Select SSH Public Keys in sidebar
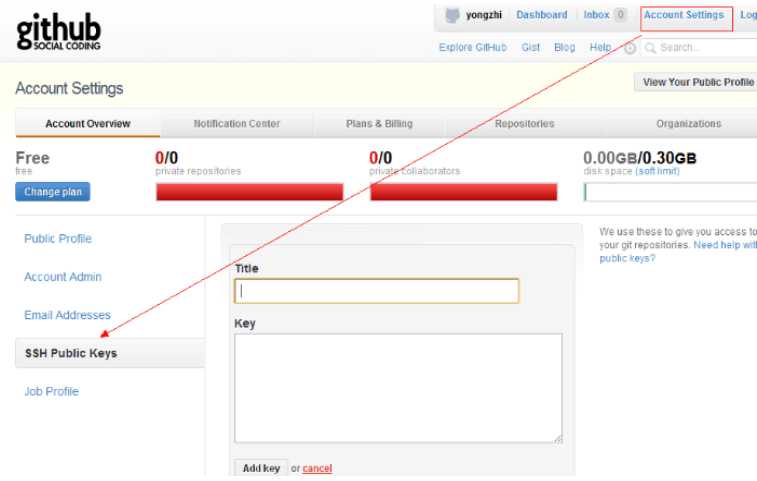The width and height of the screenshot is (757, 481). (110, 353)
